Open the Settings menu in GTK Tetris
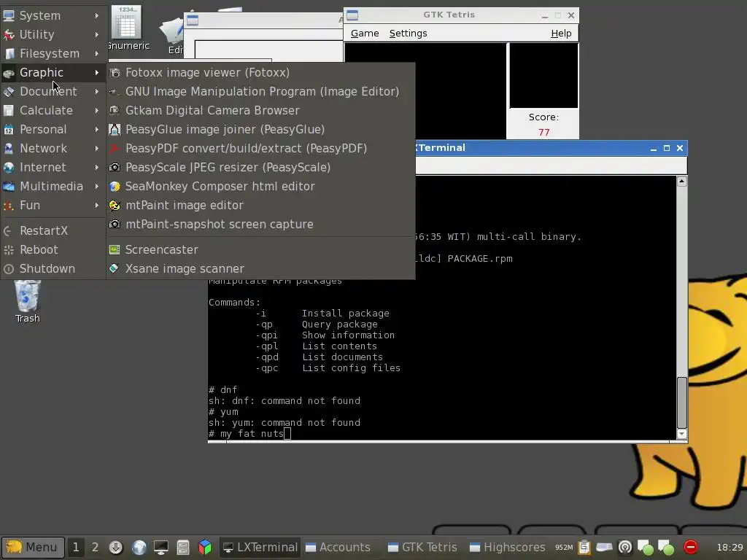 tap(408, 34)
